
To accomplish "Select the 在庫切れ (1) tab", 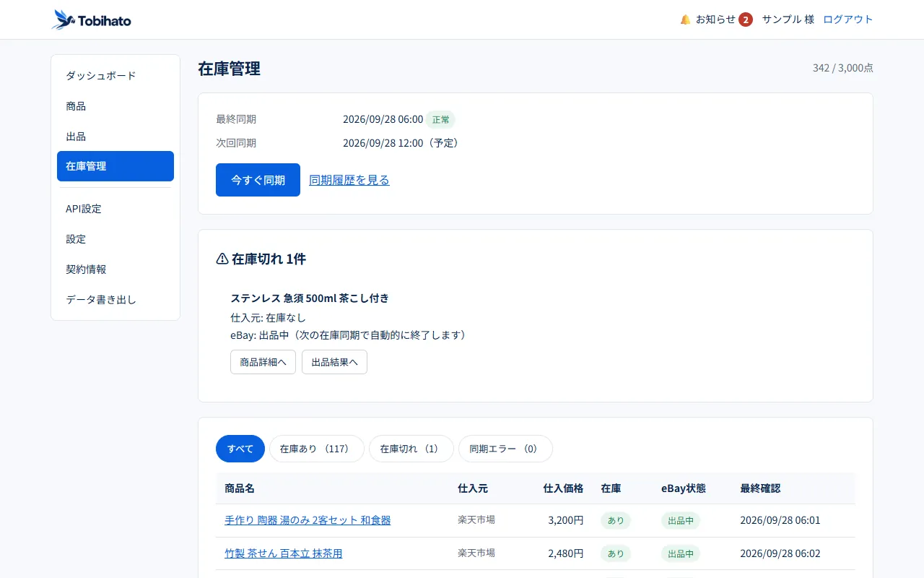I will (x=411, y=449).
